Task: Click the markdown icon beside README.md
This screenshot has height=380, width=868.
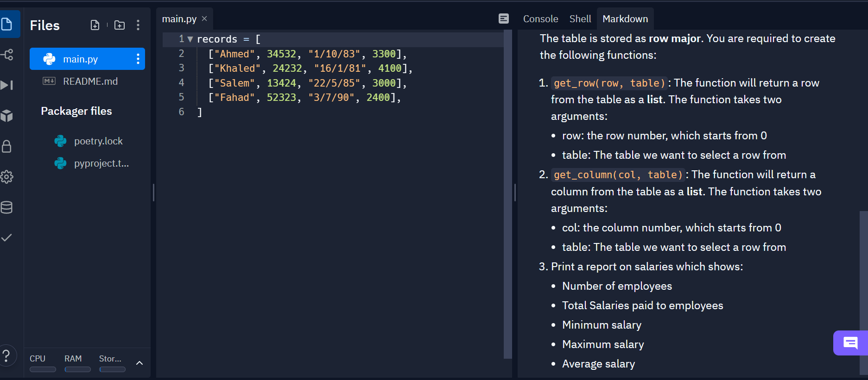Action: point(49,81)
